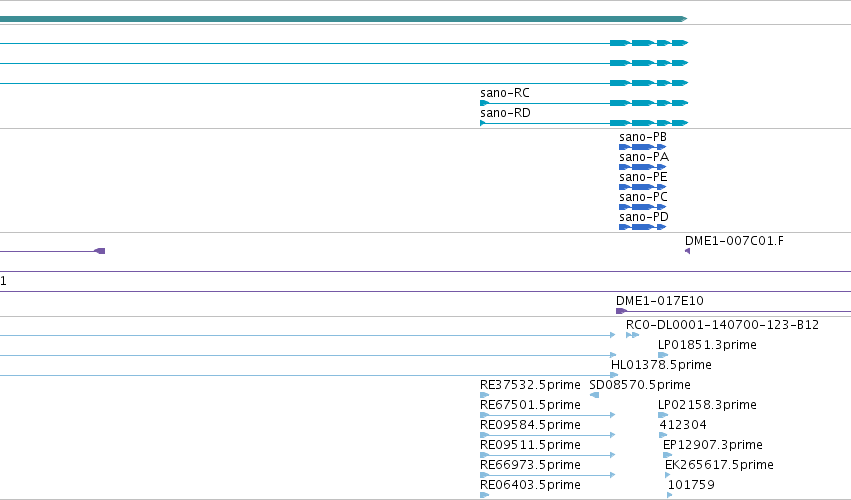Select the sano-RD transcript feature
The width and height of the screenshot is (851, 500).
tap(584, 123)
